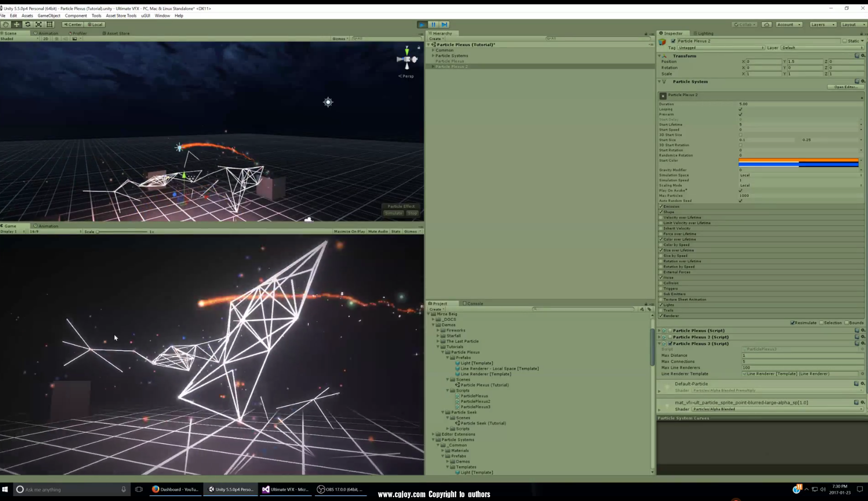Open the GameObject menu
Viewport: 868px width, 501px height.
click(x=49, y=16)
